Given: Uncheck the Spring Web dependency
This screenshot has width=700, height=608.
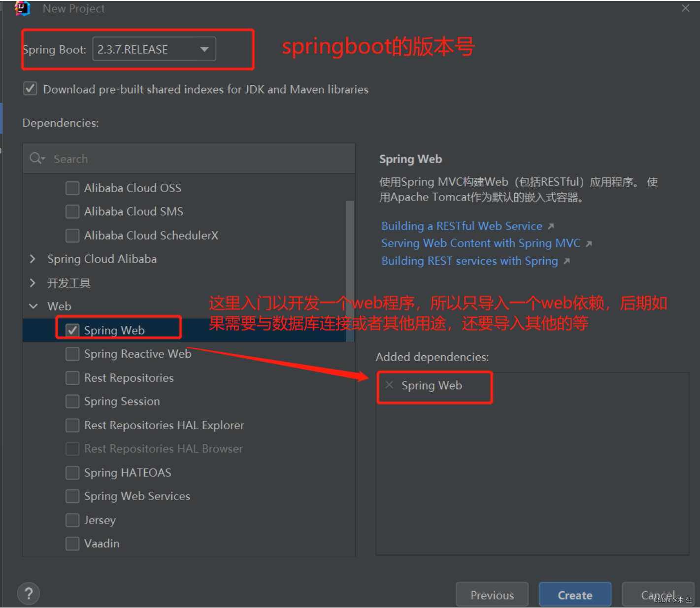Looking at the screenshot, I should point(72,330).
